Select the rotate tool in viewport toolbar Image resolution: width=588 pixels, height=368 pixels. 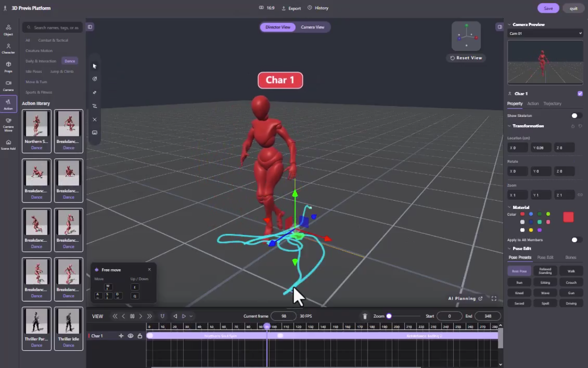pyautogui.click(x=95, y=79)
